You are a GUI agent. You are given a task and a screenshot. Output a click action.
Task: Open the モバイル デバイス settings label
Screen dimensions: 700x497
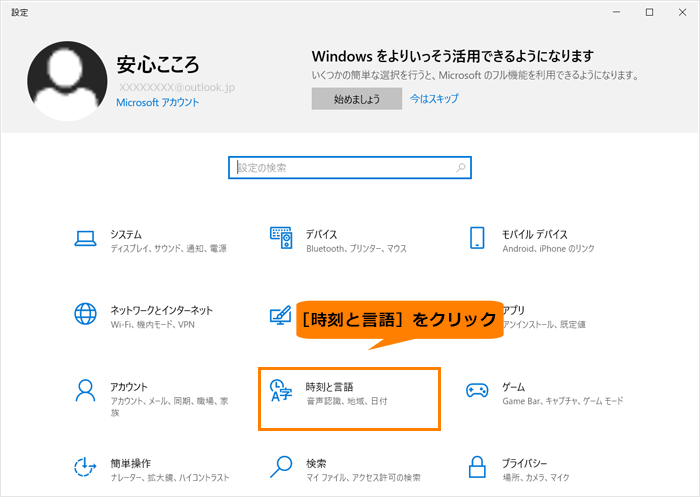pyautogui.click(x=535, y=234)
